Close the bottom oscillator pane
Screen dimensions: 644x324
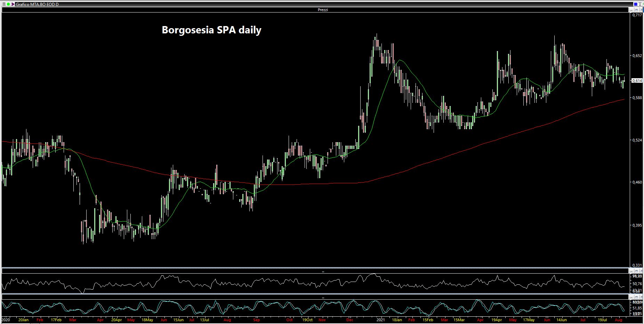tap(641, 297)
